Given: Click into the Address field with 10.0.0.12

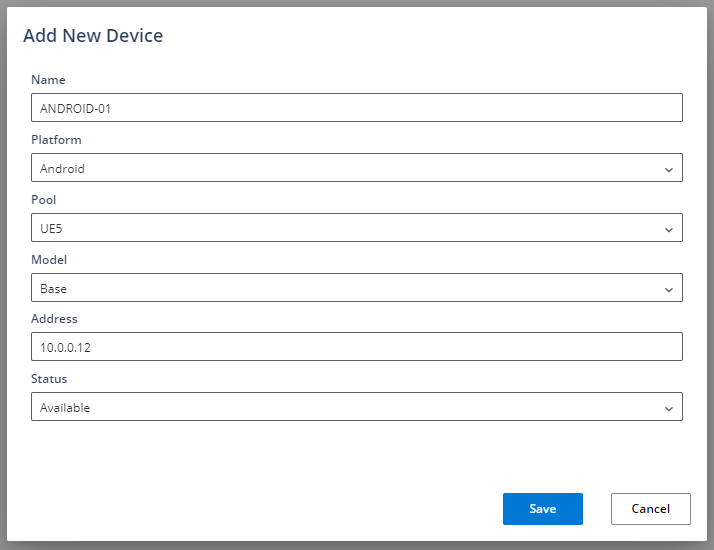Looking at the screenshot, I should 356,347.
